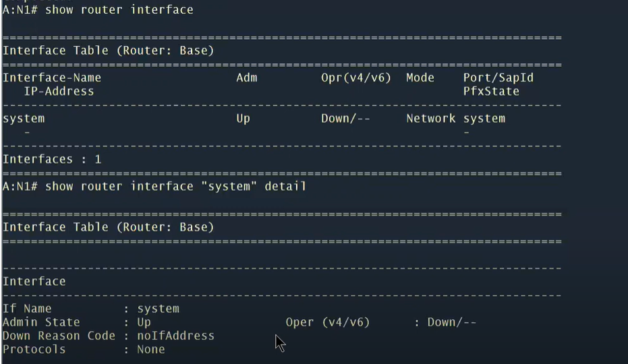This screenshot has height=364, width=628.
Task: Click the 'None' value beside Protocols
Action: click(151, 349)
